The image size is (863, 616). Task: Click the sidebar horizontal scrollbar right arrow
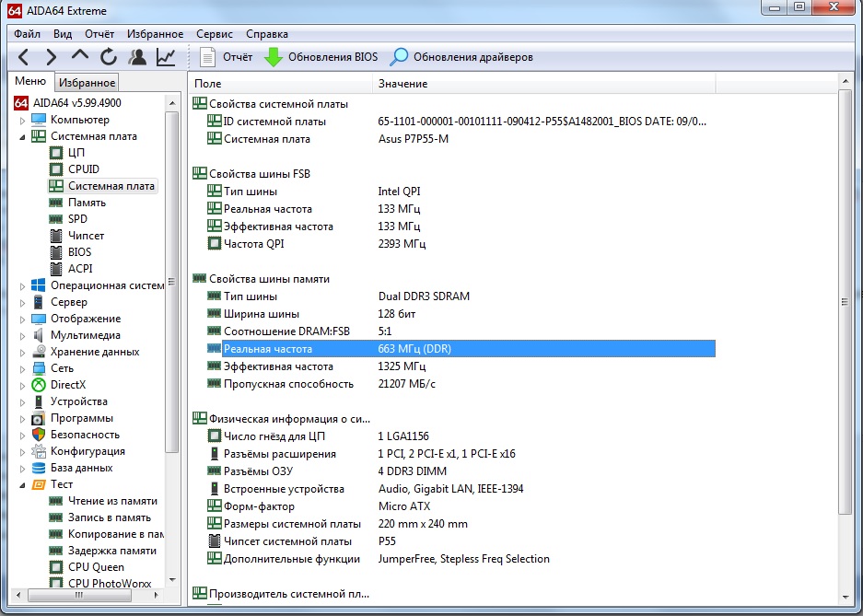click(x=157, y=595)
